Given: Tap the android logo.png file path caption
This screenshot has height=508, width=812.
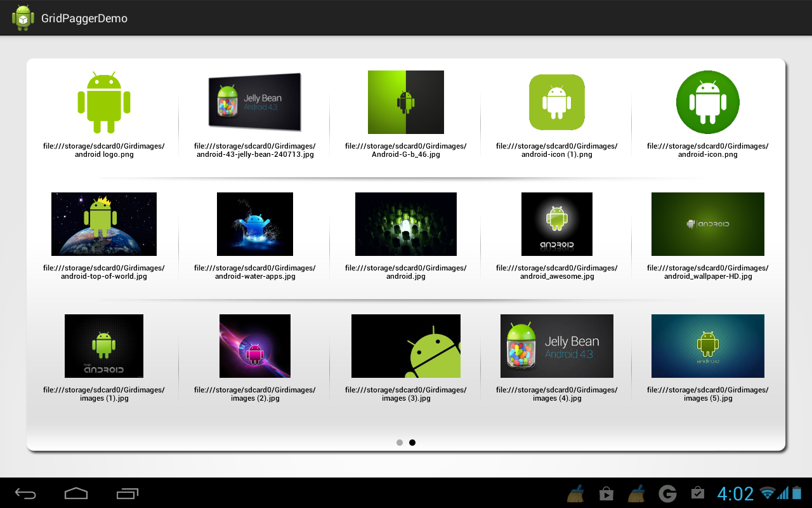Looking at the screenshot, I should [x=104, y=150].
